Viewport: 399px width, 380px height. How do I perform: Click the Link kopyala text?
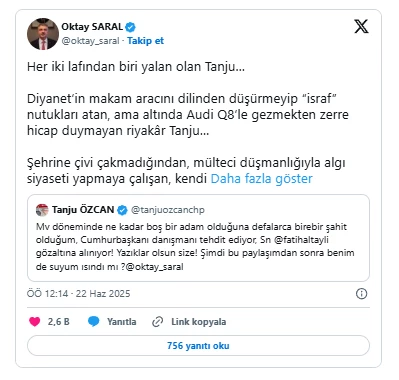[x=199, y=322]
